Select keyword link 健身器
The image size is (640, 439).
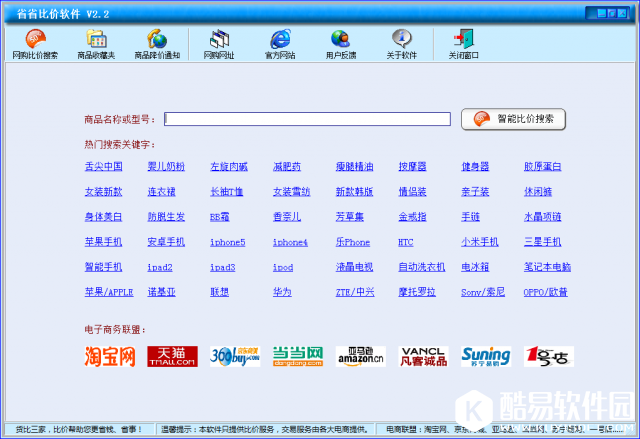pos(475,166)
